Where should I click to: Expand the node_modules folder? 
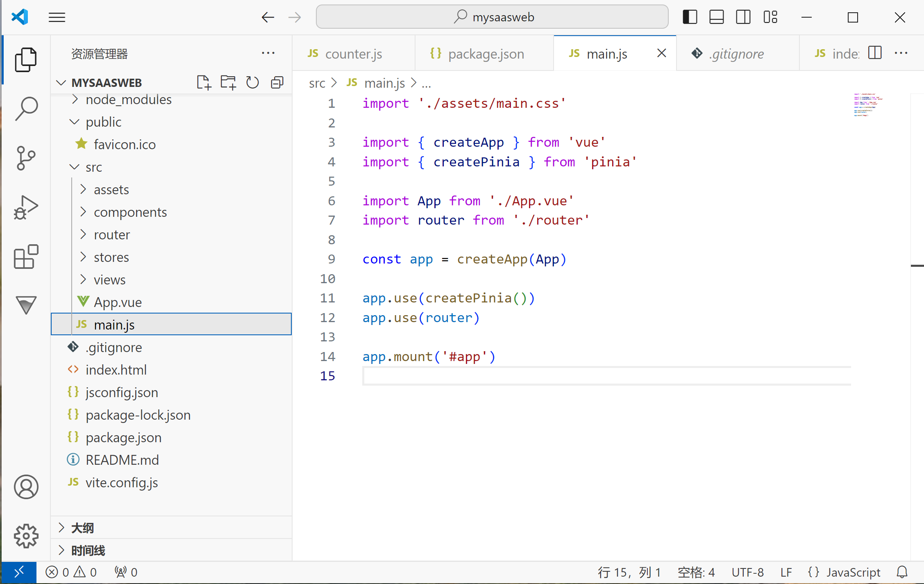pyautogui.click(x=75, y=99)
